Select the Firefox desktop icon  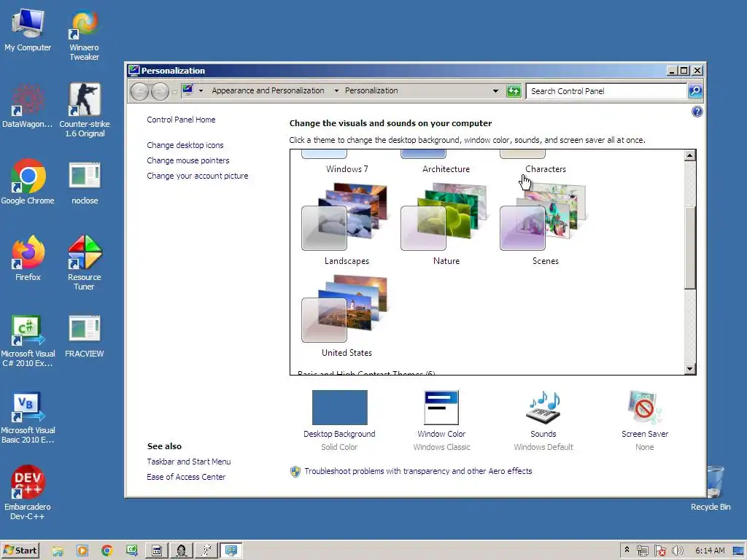coord(28,259)
